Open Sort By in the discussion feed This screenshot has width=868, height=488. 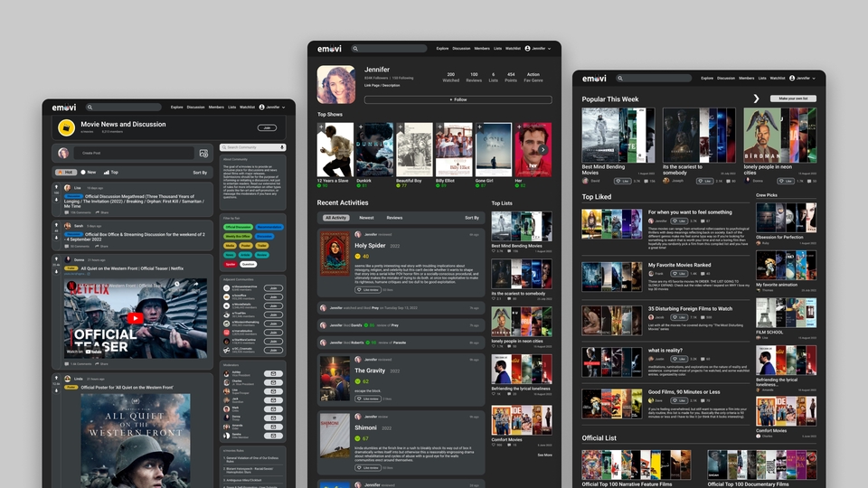(x=200, y=173)
